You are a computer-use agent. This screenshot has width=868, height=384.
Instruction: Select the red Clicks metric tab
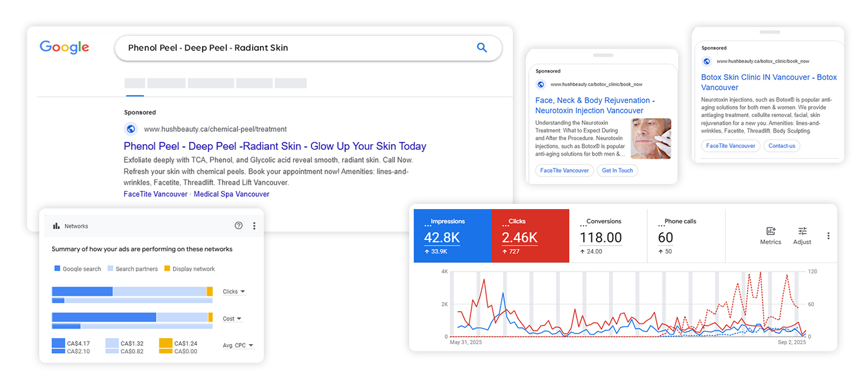(x=530, y=235)
